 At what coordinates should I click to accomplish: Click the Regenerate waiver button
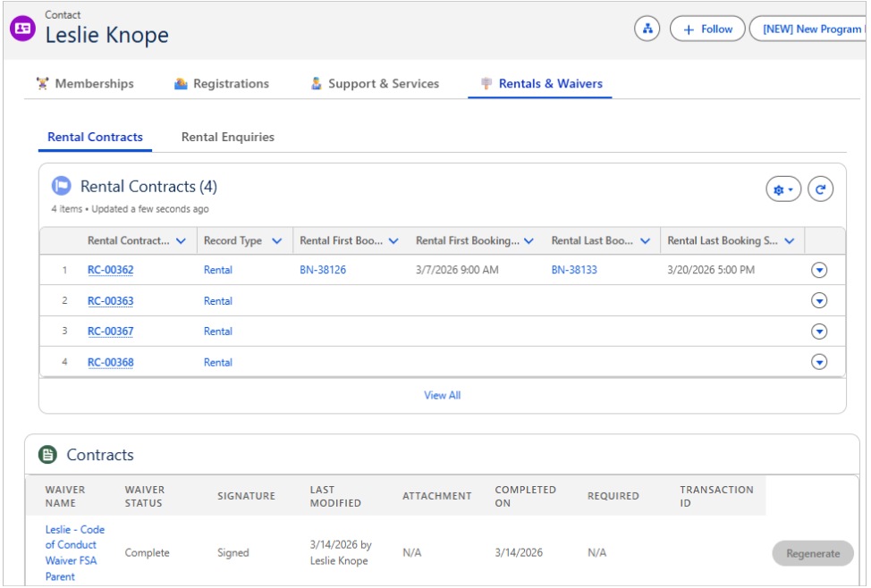coord(812,553)
